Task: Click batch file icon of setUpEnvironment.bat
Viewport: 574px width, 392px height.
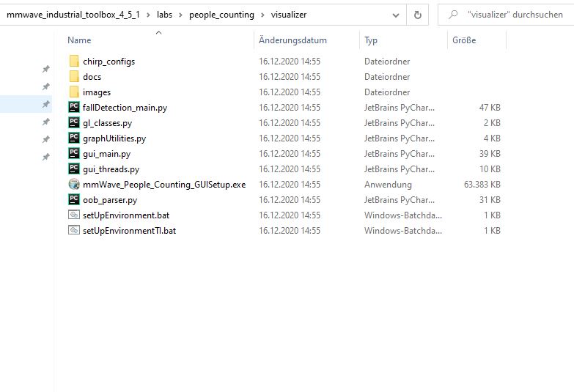Action: click(74, 215)
